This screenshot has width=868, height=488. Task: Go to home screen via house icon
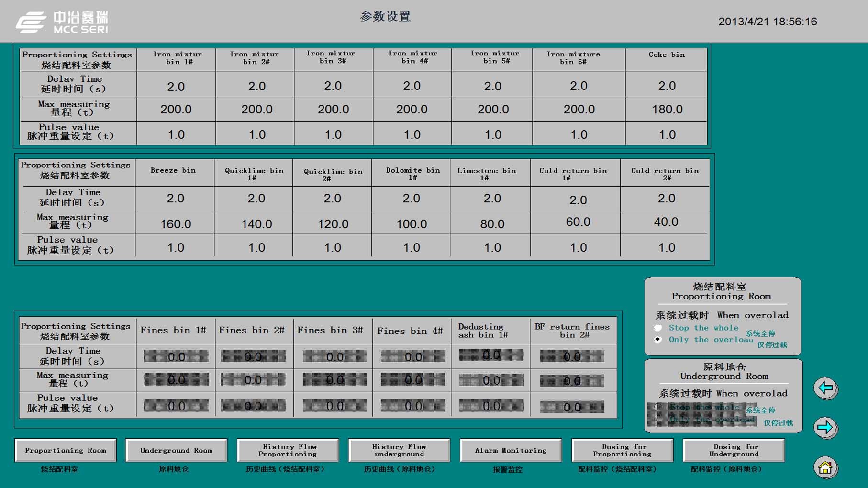(825, 467)
